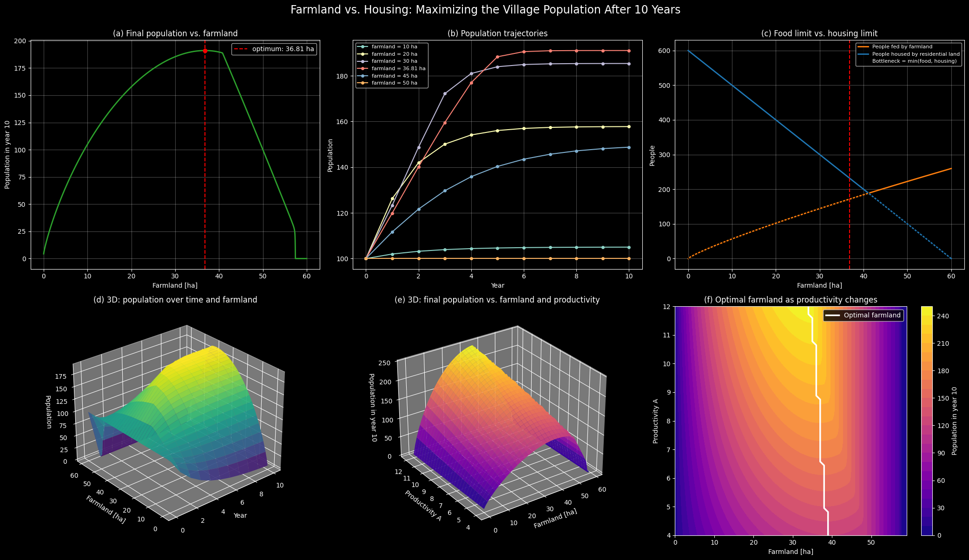Click the 240 tick on the colorbar
The image size is (969, 560).
pos(942,316)
